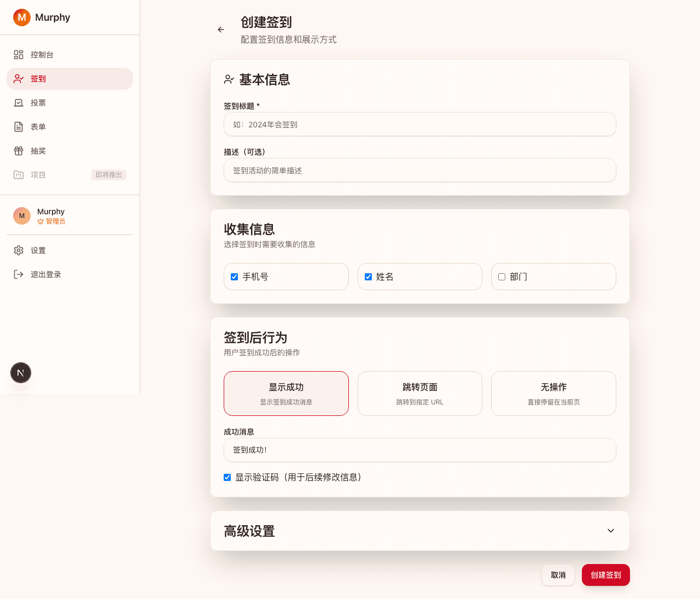Open the 签到 sidebar menu item
This screenshot has width=700, height=599.
69,79
